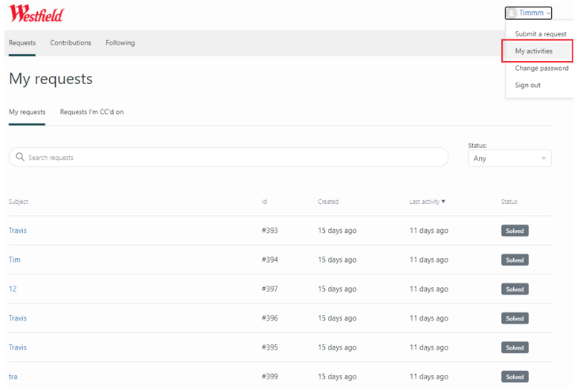The image size is (580, 392).
Task: Select Submit a request menu item
Action: point(541,34)
